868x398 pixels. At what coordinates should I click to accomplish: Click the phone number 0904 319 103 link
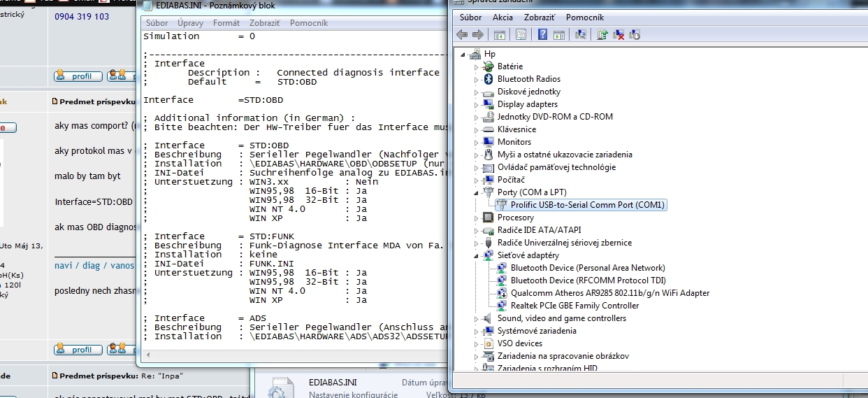click(82, 16)
